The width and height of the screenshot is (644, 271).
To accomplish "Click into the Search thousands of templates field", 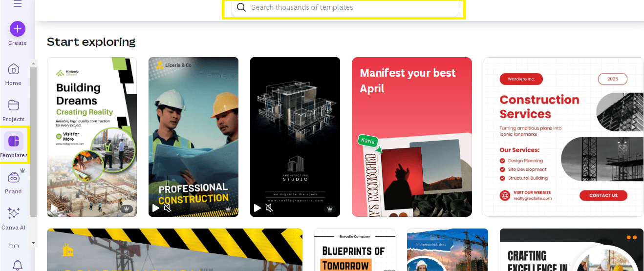I will pyautogui.click(x=345, y=8).
